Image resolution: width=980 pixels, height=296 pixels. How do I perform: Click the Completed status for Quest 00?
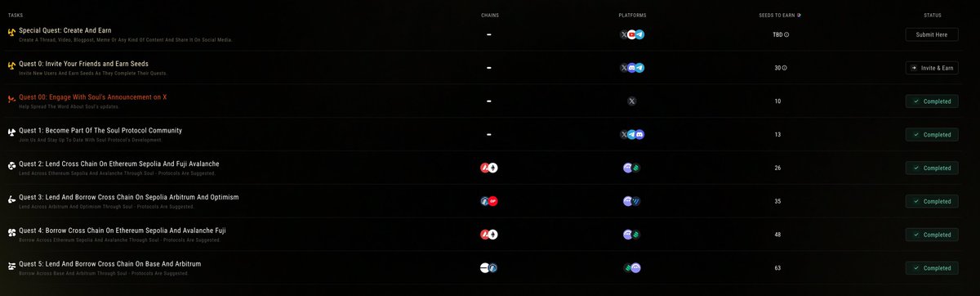coord(931,101)
